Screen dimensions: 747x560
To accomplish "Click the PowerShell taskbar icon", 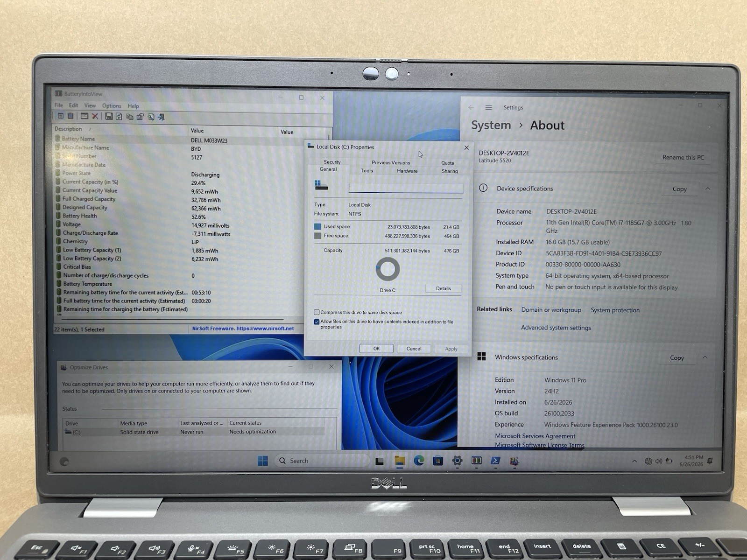I will [495, 461].
